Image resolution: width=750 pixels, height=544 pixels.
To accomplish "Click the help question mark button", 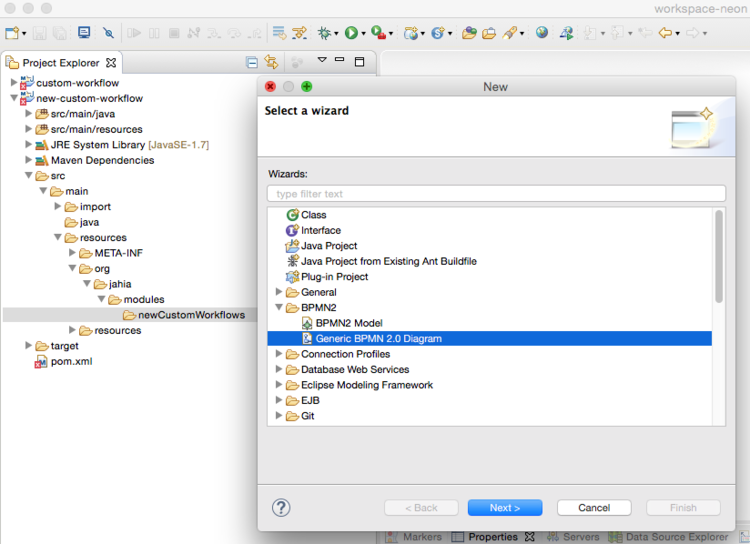I will [x=281, y=508].
